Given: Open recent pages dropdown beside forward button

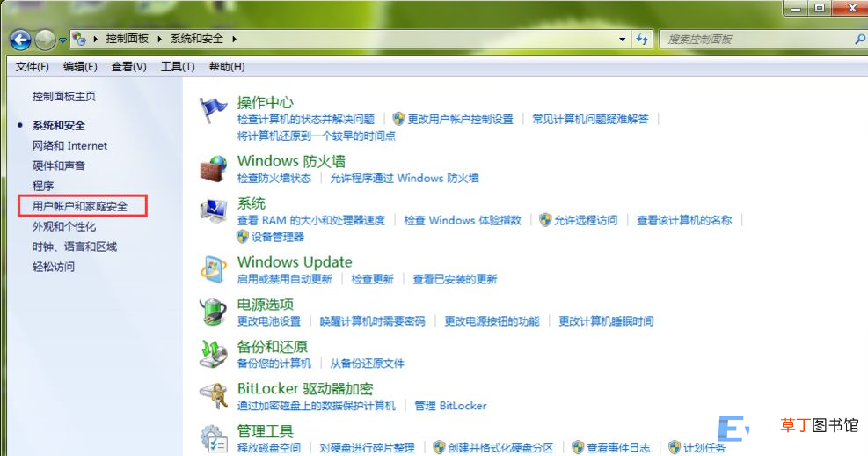Looking at the screenshot, I should [62, 40].
